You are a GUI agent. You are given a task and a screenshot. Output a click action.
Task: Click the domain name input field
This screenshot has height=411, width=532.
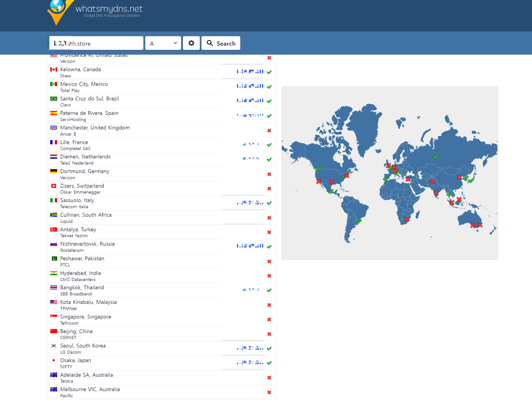click(x=107, y=43)
